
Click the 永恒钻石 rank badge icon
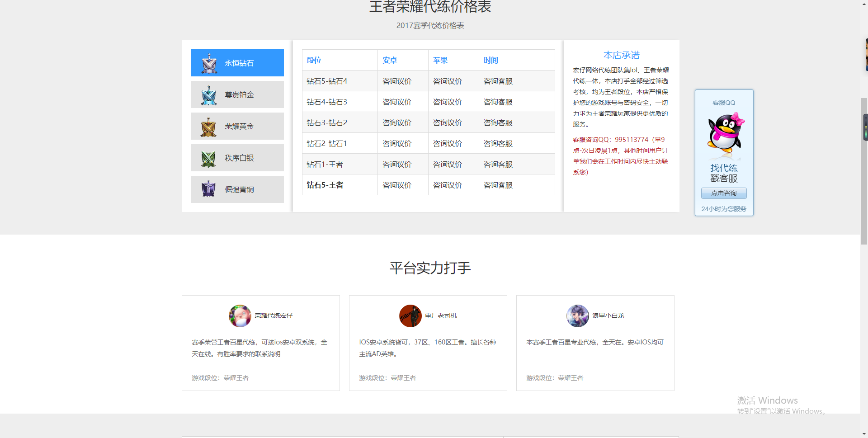(x=209, y=63)
